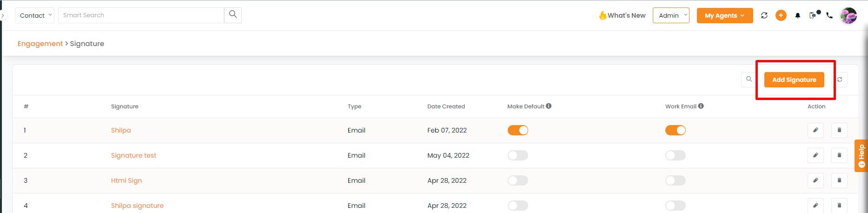Delete the Signature test row with trash icon
Viewport: 868px width, 213px height.
point(839,155)
